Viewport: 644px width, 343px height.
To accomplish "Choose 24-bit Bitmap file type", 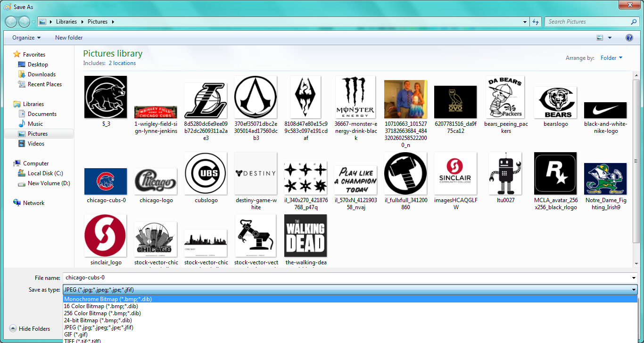I will click(350, 320).
